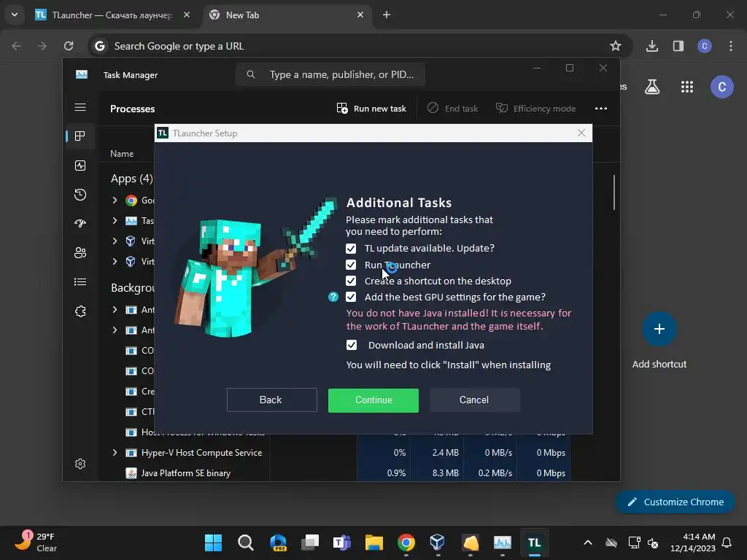This screenshot has width=747, height=560.
Task: Open App history in Task Manager sidebar
Action: pos(80,194)
